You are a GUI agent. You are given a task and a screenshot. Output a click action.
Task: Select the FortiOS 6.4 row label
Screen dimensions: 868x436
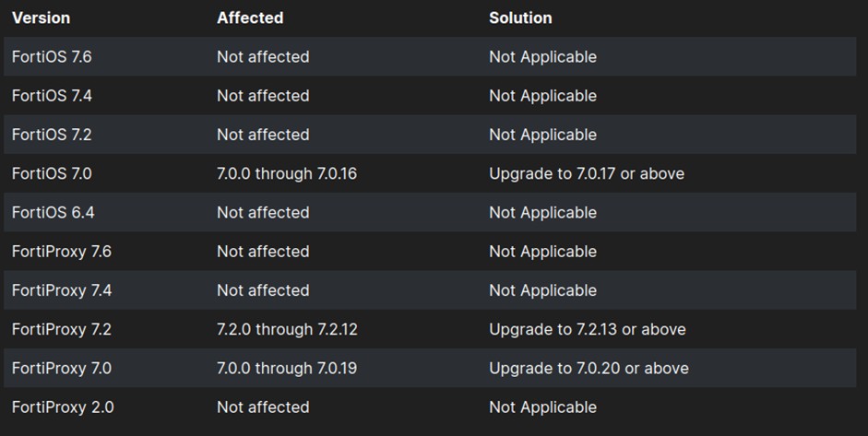53,212
